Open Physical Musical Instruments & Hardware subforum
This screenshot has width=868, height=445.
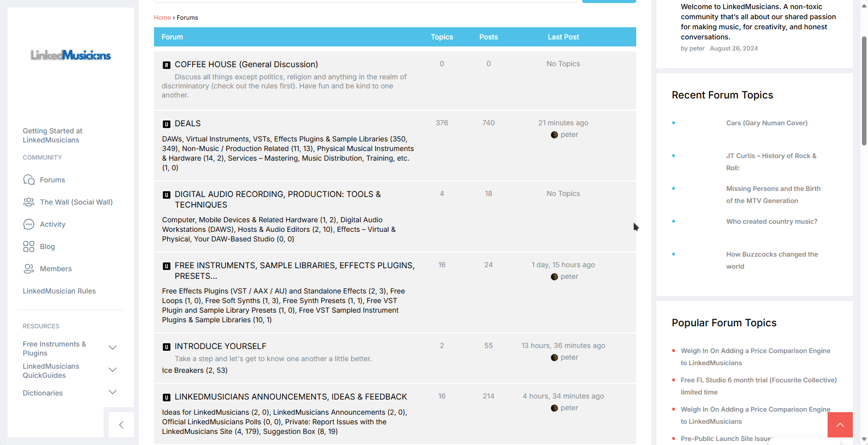point(288,153)
